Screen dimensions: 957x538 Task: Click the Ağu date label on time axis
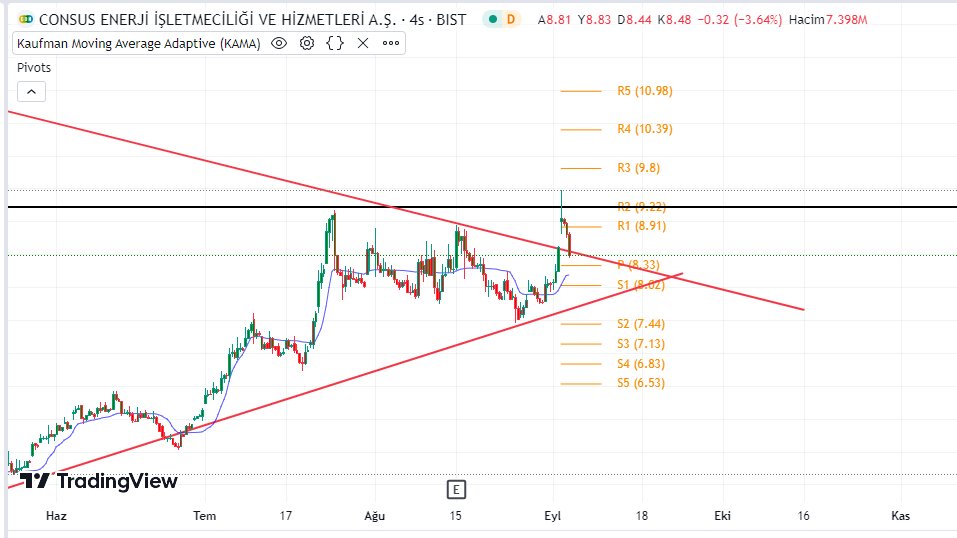[375, 516]
